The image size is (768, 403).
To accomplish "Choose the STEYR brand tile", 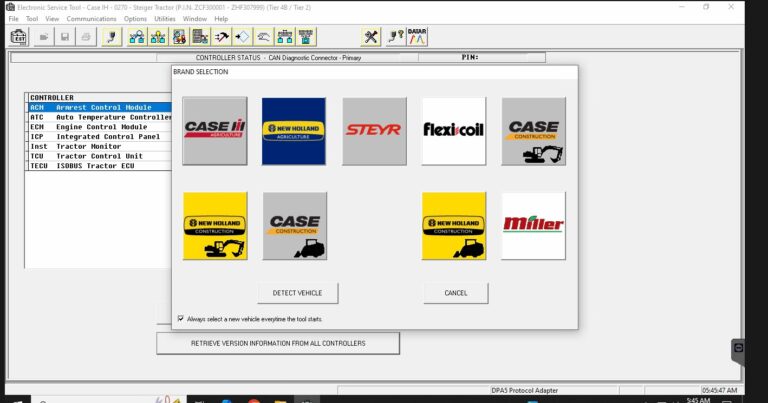I will [x=374, y=131].
